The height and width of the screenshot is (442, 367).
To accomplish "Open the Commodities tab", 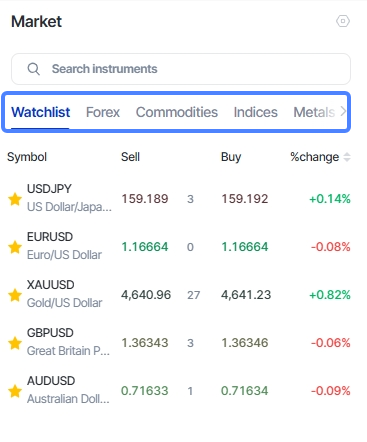I will coord(177,112).
